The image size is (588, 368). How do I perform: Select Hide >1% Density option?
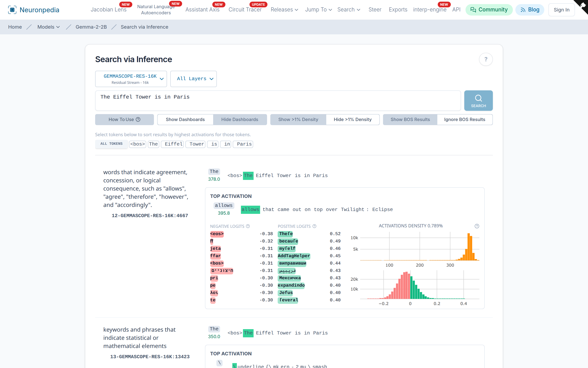[353, 120]
